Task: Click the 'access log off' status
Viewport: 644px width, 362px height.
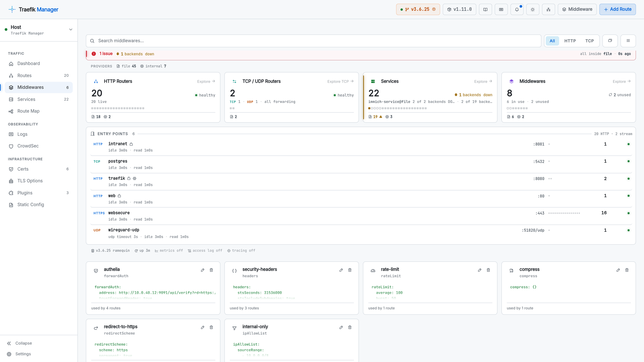Action: pyautogui.click(x=205, y=251)
